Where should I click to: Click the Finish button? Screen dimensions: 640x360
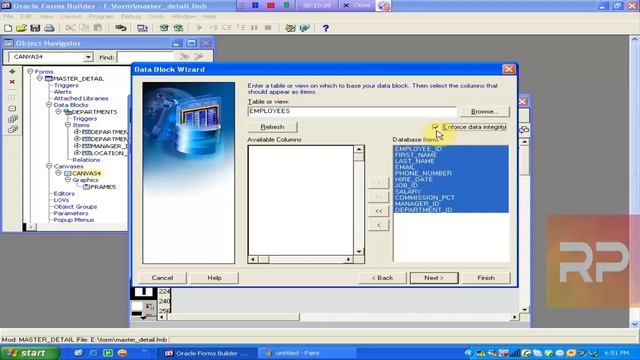(486, 278)
